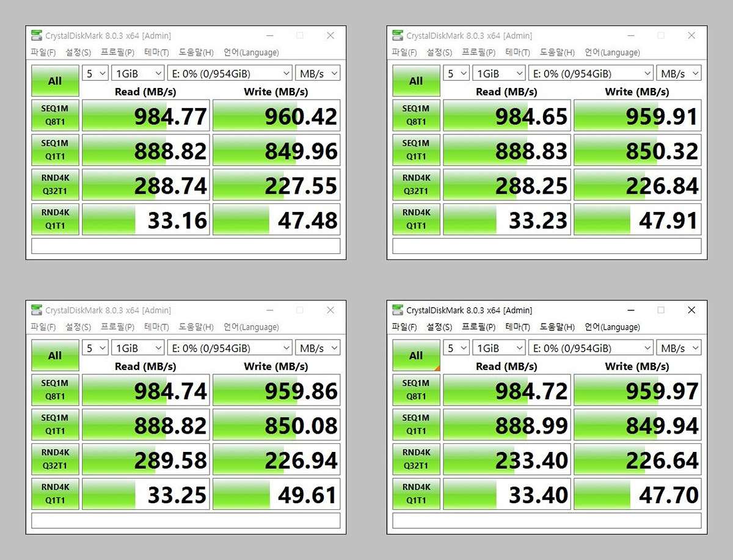Image resolution: width=733 pixels, height=560 pixels.
Task: Click the 233.40 read result
Action: pos(507,460)
